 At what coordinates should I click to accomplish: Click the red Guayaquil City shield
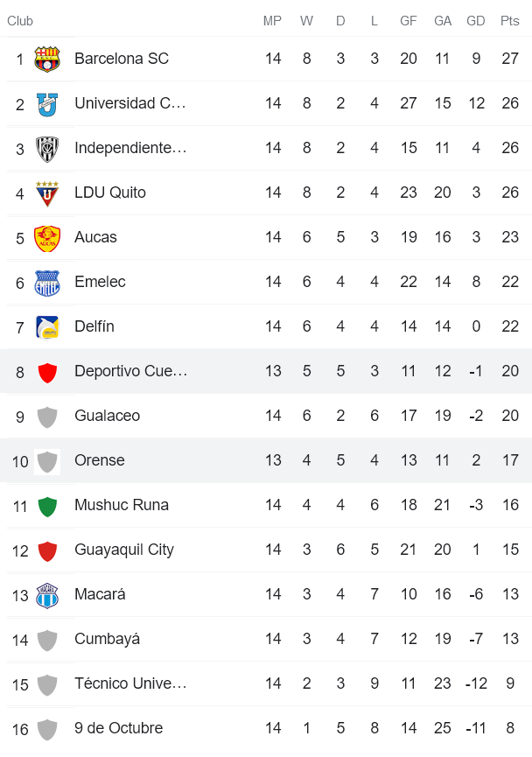pos(47,550)
